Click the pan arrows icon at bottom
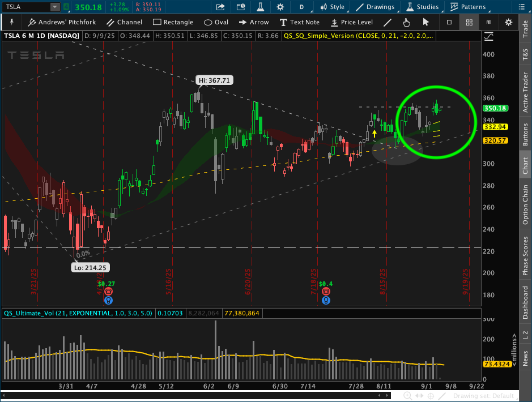 point(419,396)
